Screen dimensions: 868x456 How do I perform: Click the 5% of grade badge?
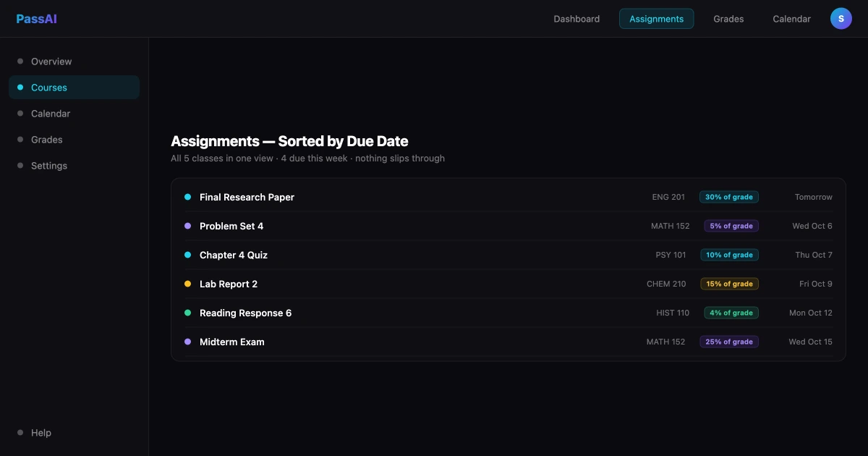[731, 226]
